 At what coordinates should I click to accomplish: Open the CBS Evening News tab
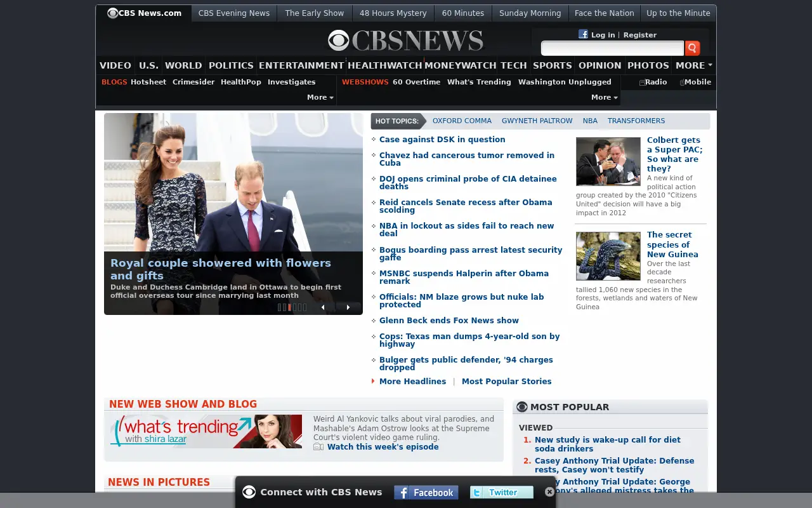pos(234,13)
